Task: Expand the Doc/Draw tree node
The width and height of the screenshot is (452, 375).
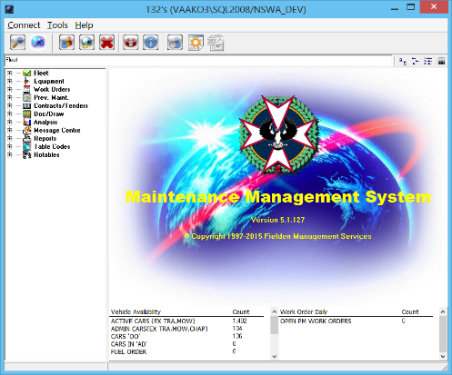Action: click(x=10, y=114)
